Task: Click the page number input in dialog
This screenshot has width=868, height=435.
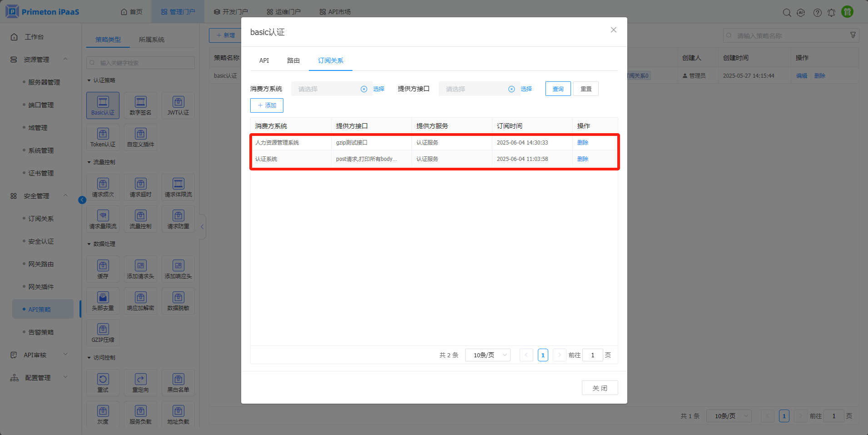Action: (x=592, y=355)
